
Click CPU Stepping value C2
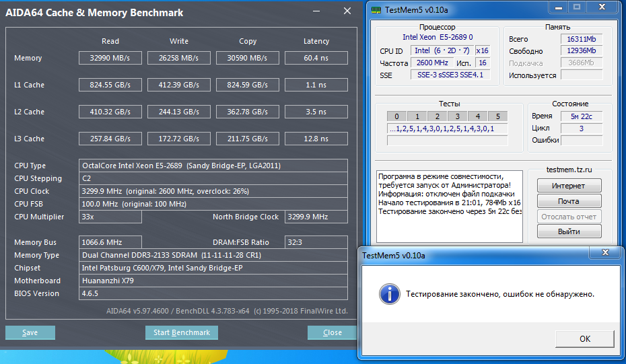pos(213,178)
